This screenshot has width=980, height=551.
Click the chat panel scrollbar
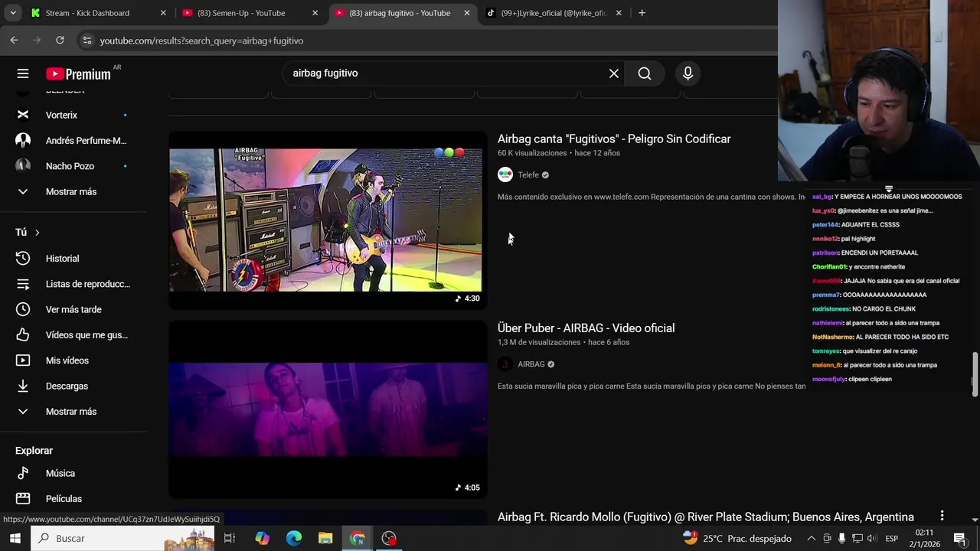[x=975, y=375]
